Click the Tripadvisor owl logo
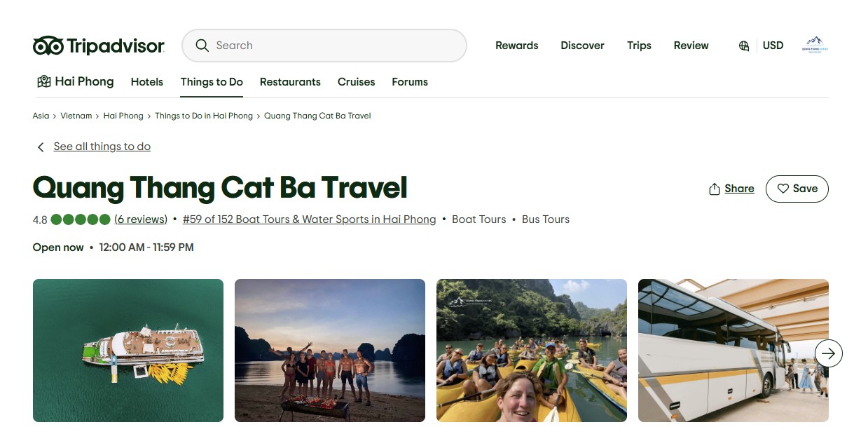 pos(46,45)
